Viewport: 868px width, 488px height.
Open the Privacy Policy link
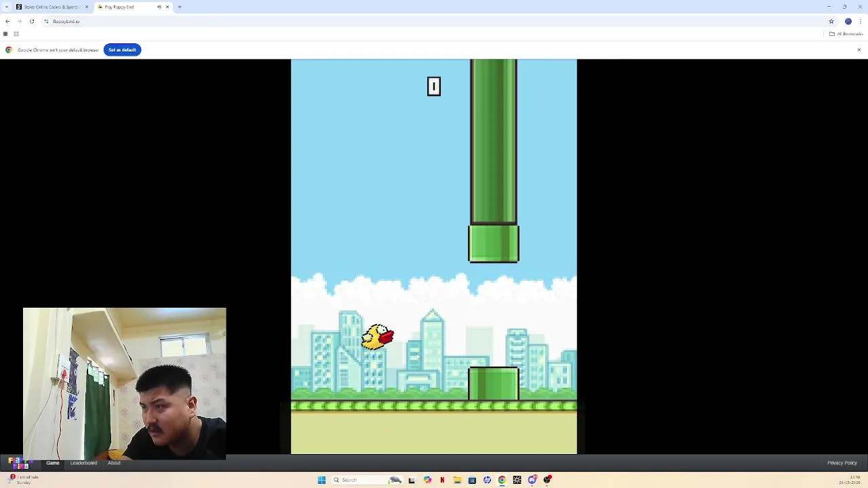click(842, 463)
